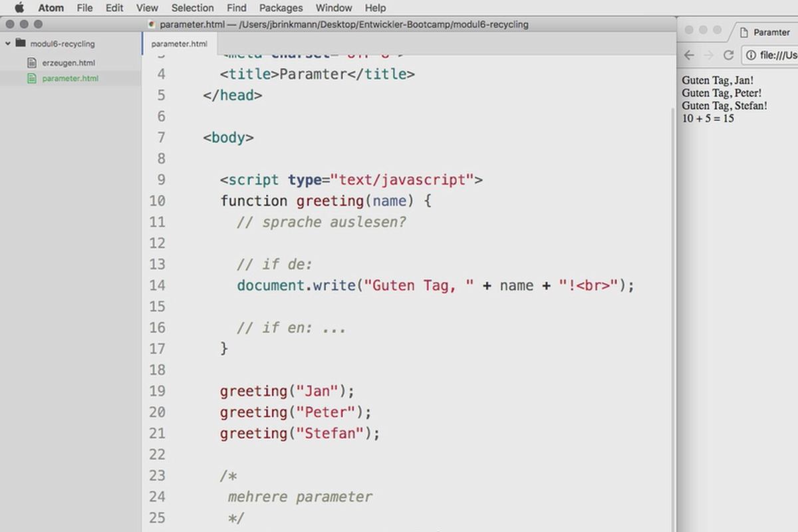Image resolution: width=798 pixels, height=532 pixels.
Task: Click the function greeting(name) declaration
Action: 326,201
